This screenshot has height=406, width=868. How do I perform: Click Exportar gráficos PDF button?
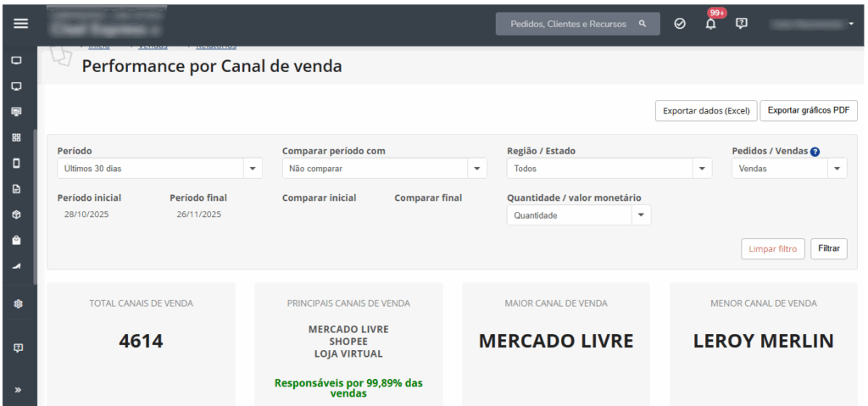809,111
